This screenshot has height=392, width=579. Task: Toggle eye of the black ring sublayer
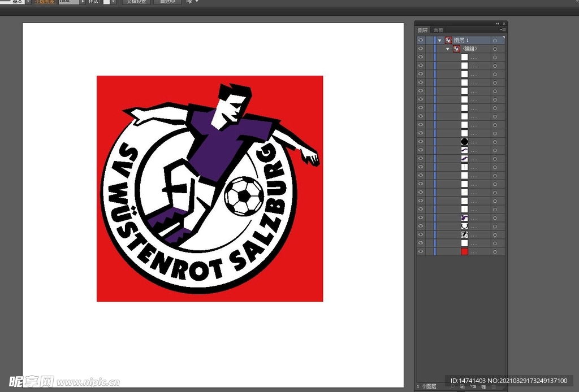click(x=421, y=226)
